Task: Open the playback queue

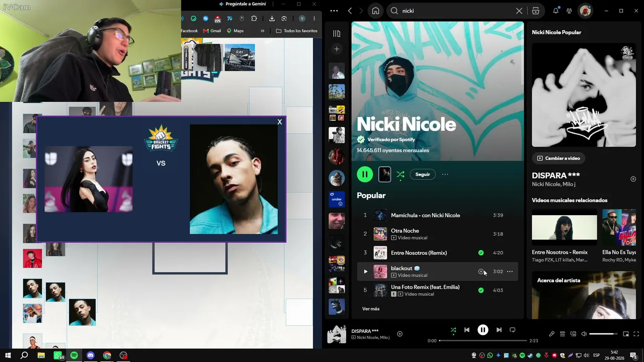Action: click(562, 334)
